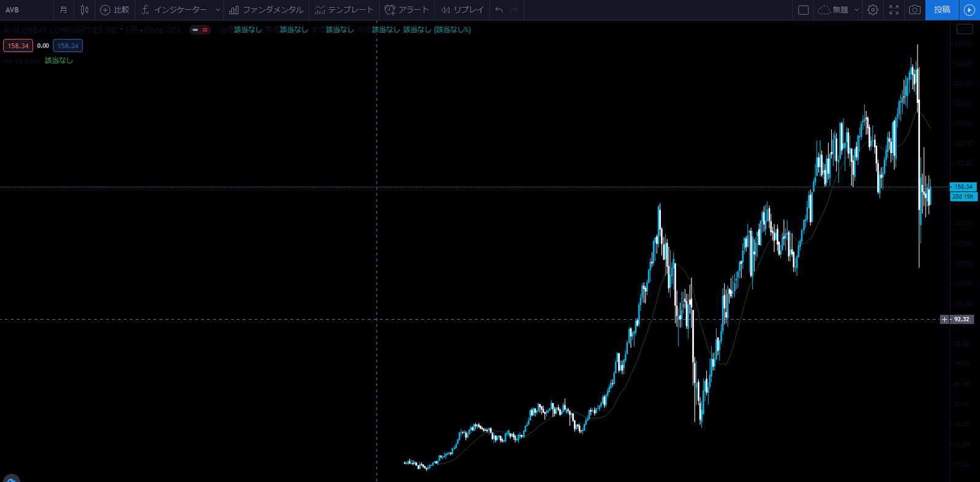Click the AVB symbol search field

[24, 10]
